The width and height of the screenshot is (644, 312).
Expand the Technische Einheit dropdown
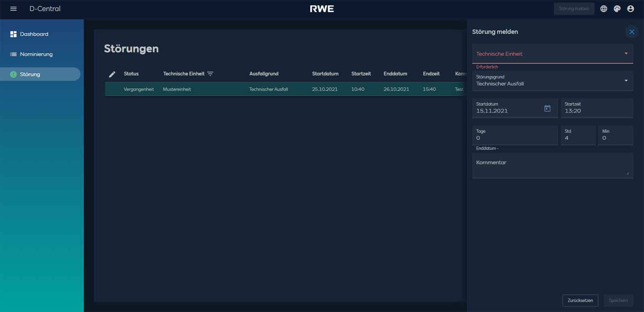[553, 53]
